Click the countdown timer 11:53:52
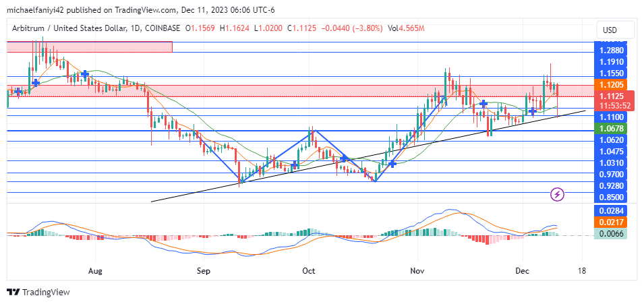The width and height of the screenshot is (644, 304). [x=614, y=106]
